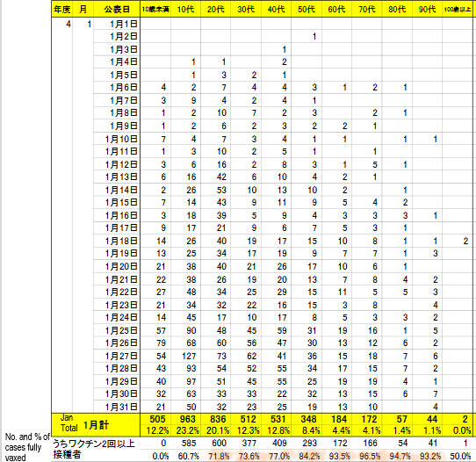Select the vaccinated percentage 84.2%
Screen dimensions: 476x462
pyautogui.click(x=309, y=456)
